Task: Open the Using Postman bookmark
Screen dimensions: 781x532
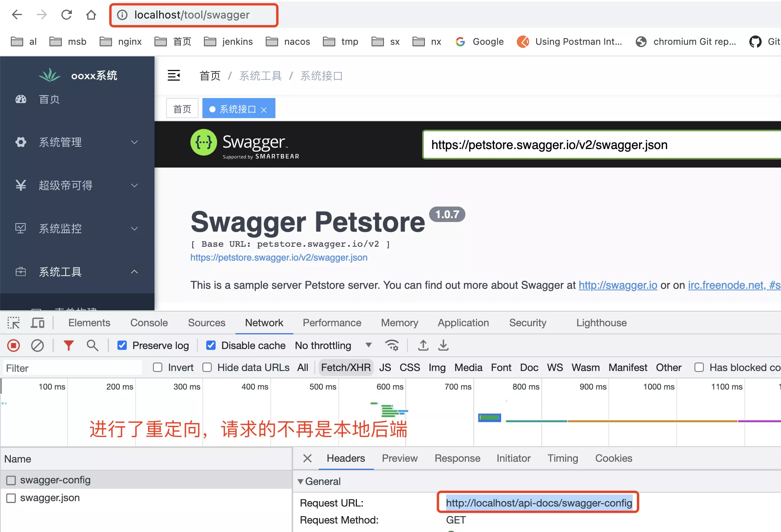Action: click(569, 41)
